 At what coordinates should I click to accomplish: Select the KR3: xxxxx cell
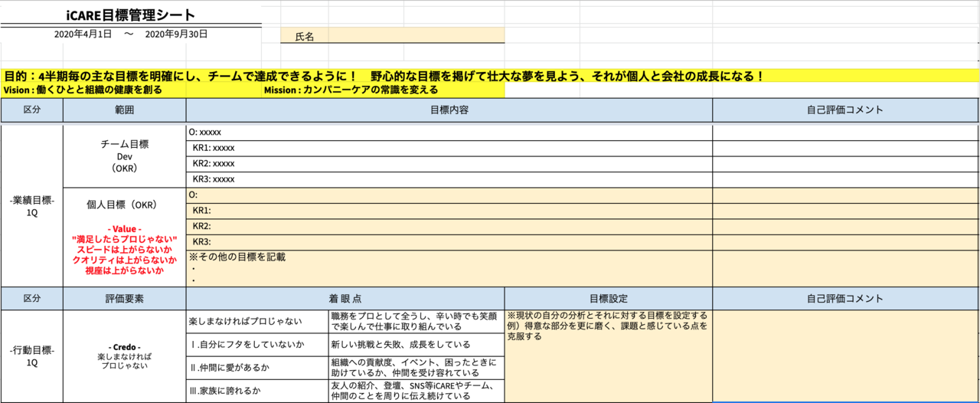click(449, 179)
